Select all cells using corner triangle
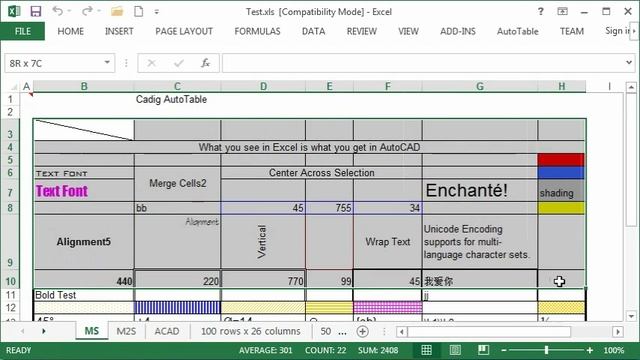Screen dimensions: 640x360 (14, 87)
